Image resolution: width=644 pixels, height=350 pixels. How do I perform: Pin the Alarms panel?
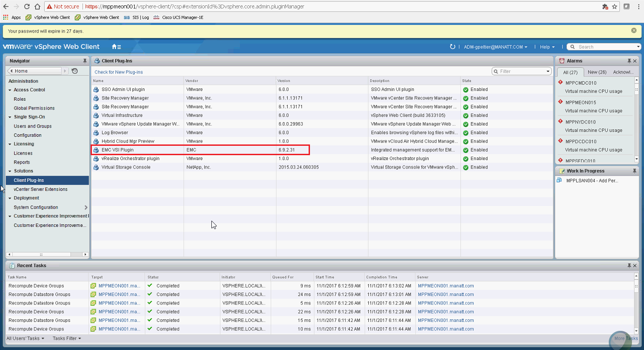[630, 61]
